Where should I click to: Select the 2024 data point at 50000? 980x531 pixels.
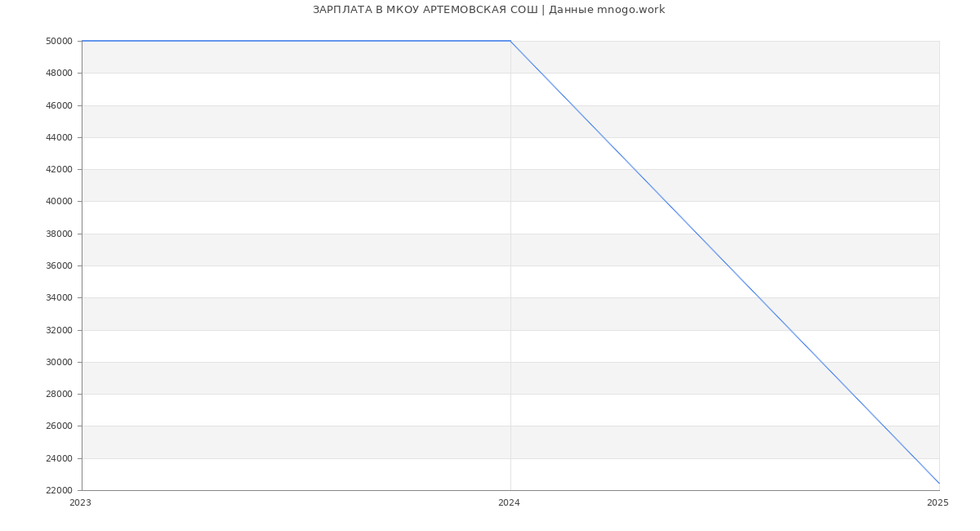510,41
